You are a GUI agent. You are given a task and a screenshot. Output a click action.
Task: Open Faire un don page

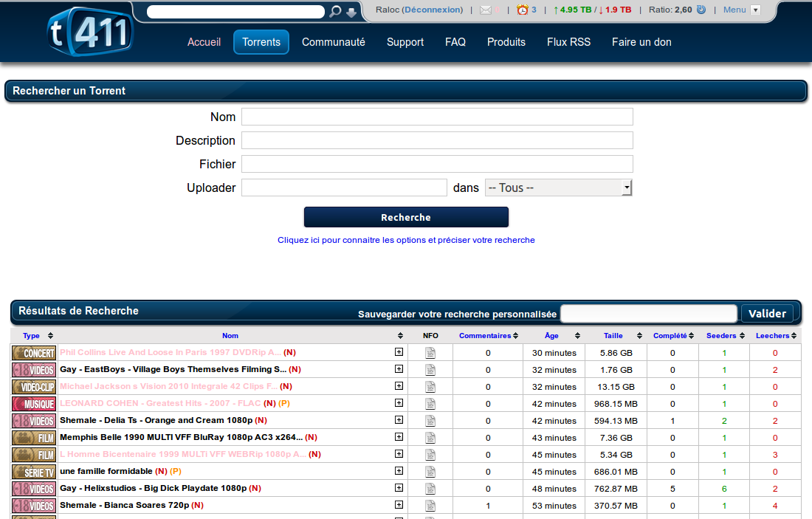(641, 42)
